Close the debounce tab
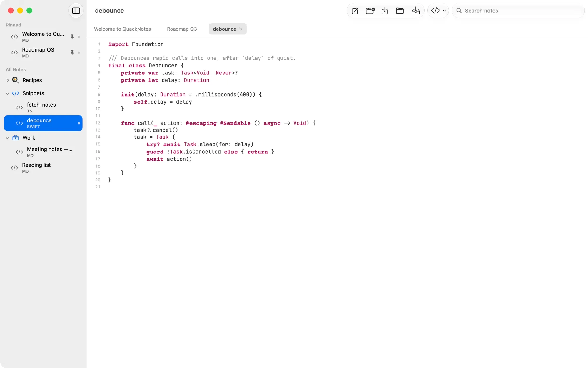Screen dimensions: 588x368 tap(240, 29)
